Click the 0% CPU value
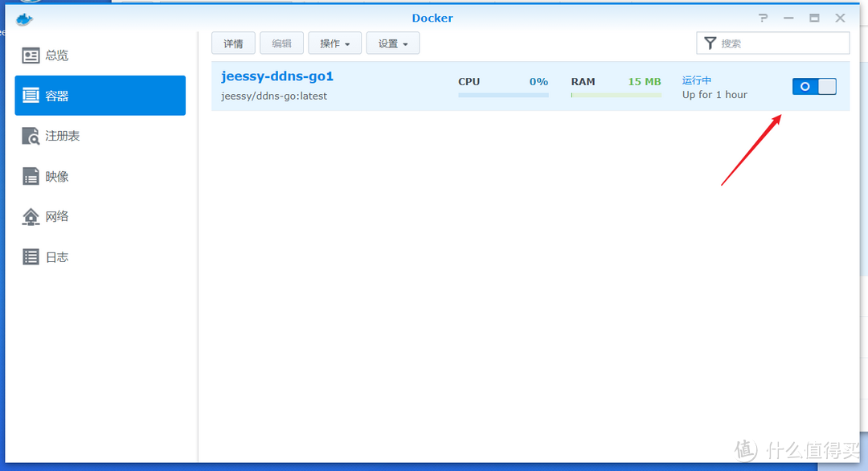The image size is (868, 471). pyautogui.click(x=538, y=81)
